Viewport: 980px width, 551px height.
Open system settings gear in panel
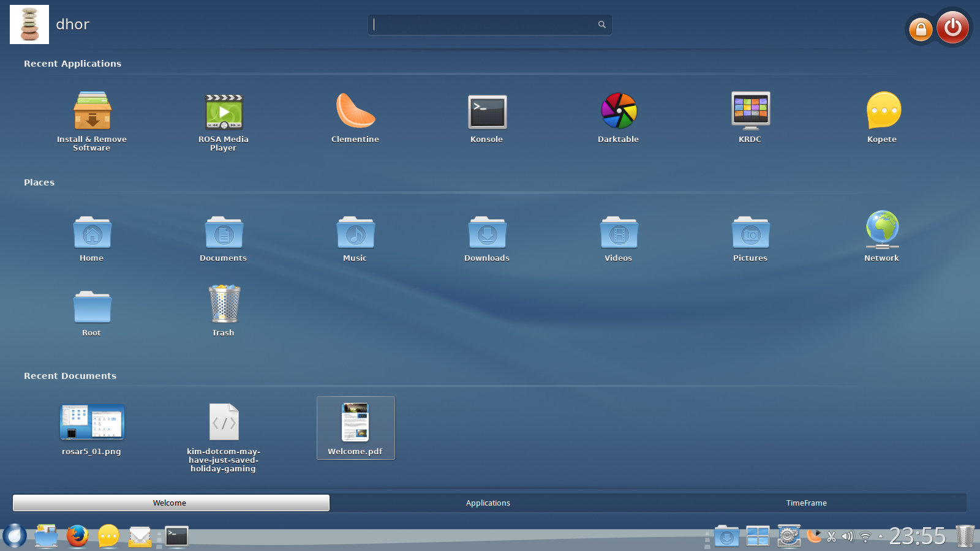(x=789, y=536)
